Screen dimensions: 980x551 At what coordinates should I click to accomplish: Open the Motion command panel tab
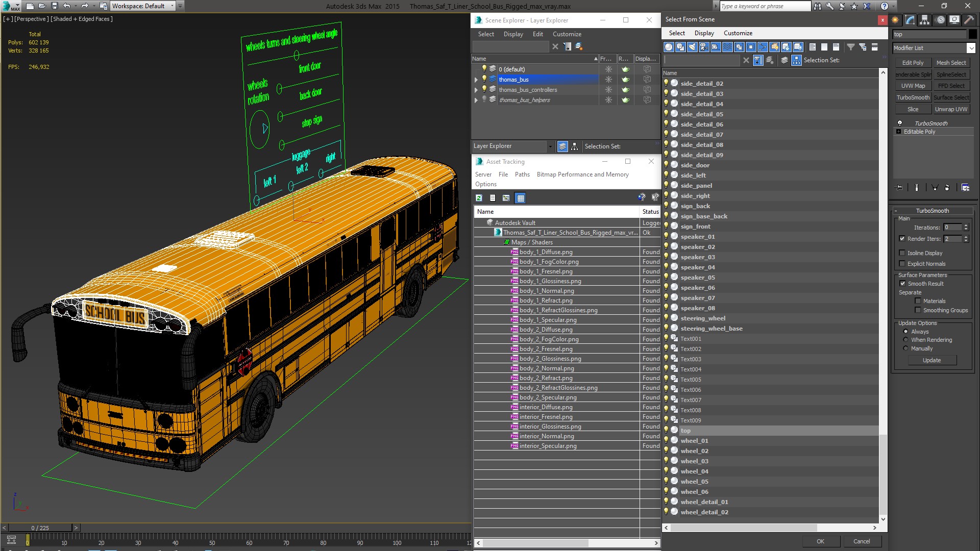[940, 20]
